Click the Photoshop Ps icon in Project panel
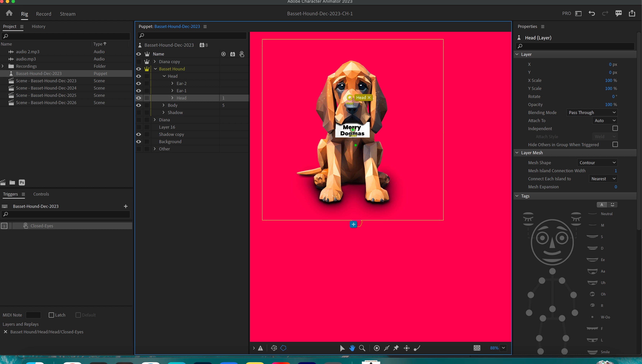The height and width of the screenshot is (364, 642). 22,183
